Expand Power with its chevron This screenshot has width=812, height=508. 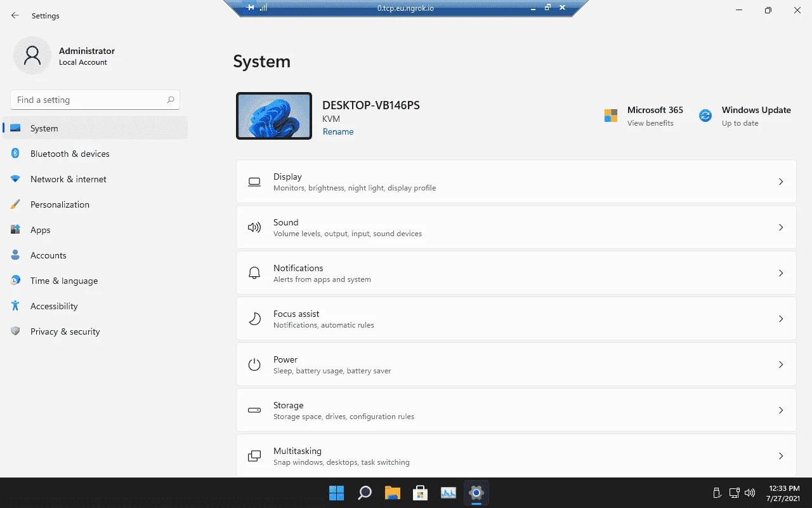click(x=781, y=364)
